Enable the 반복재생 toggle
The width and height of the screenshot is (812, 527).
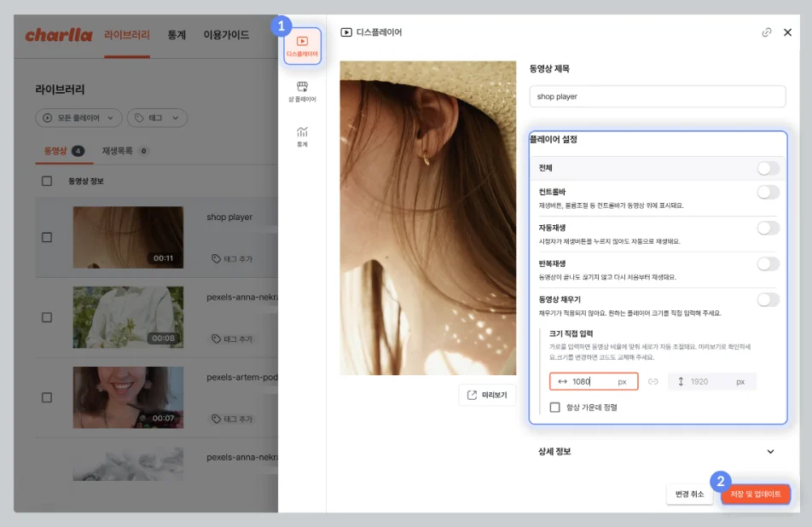pyautogui.click(x=768, y=263)
